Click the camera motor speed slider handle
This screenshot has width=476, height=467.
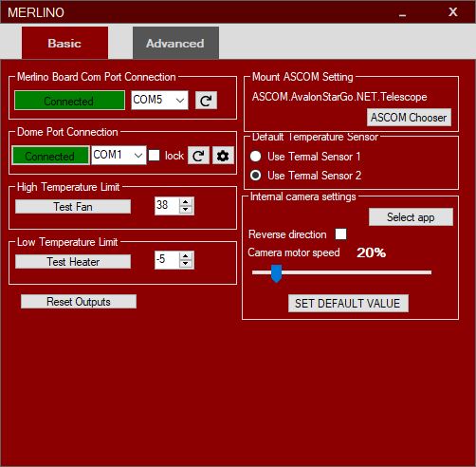276,273
